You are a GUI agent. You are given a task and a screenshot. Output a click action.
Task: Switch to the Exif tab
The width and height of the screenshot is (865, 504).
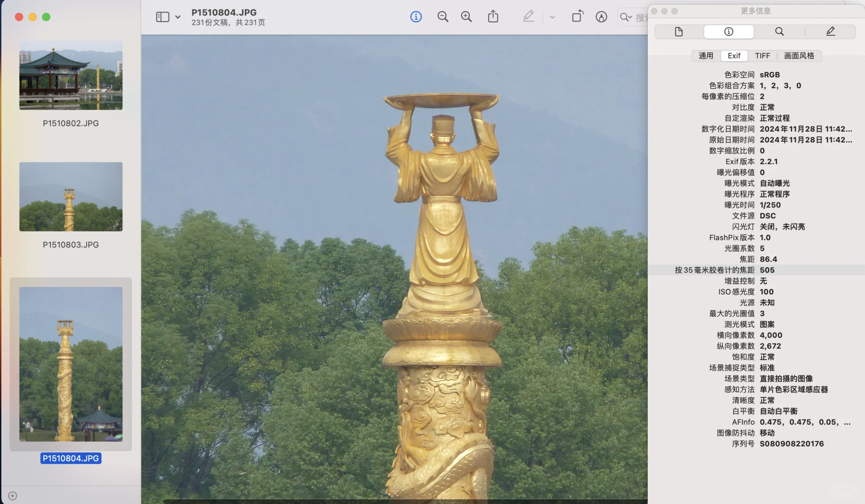(734, 56)
